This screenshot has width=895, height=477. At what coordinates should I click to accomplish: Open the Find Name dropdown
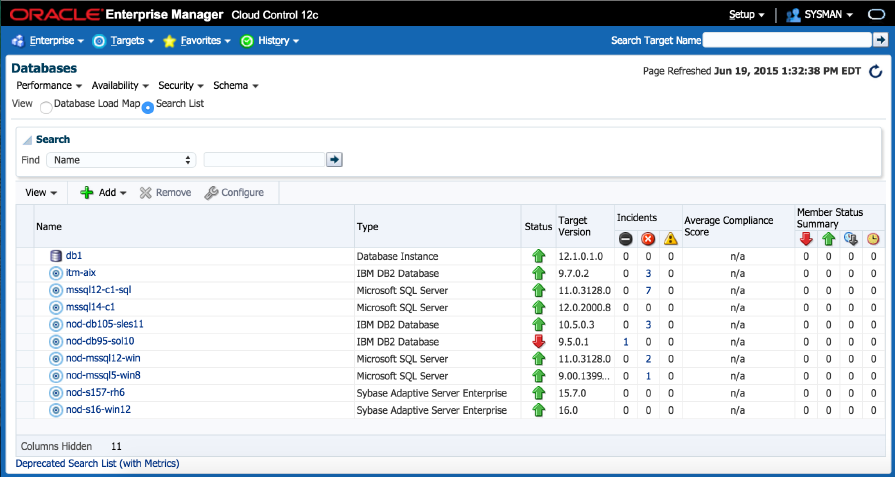[x=121, y=160]
